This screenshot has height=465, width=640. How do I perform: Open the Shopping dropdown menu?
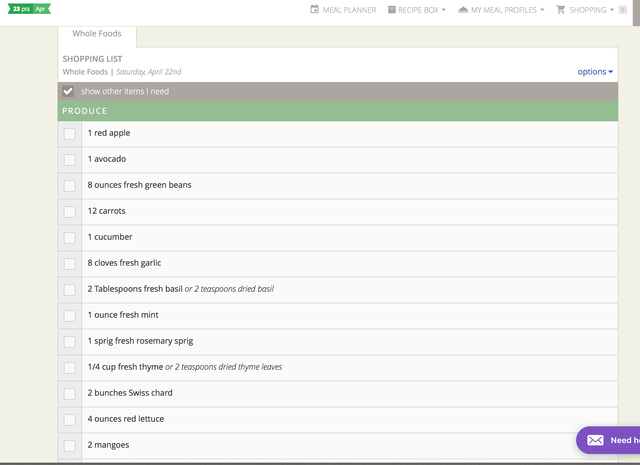pyautogui.click(x=585, y=10)
